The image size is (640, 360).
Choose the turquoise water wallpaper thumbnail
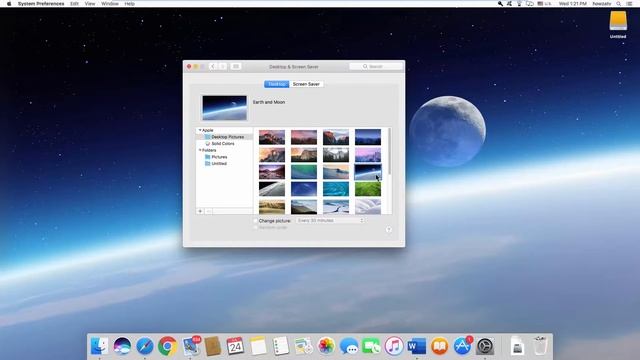click(336, 189)
